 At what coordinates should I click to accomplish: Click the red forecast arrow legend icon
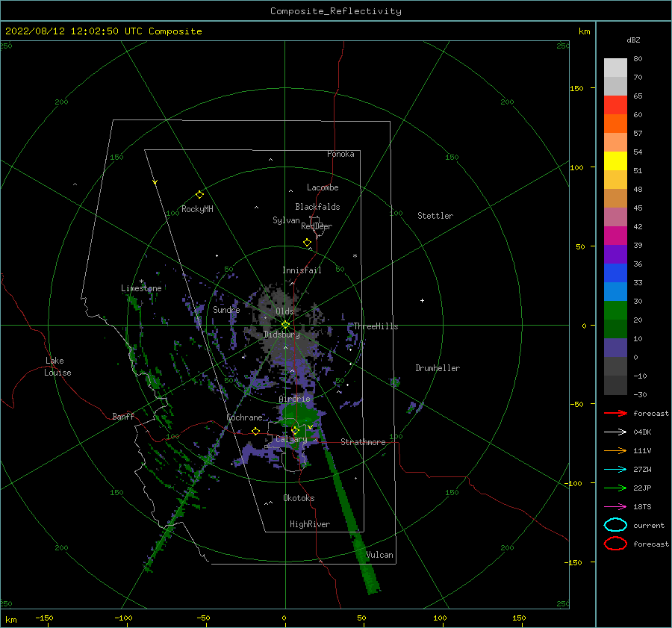point(615,413)
